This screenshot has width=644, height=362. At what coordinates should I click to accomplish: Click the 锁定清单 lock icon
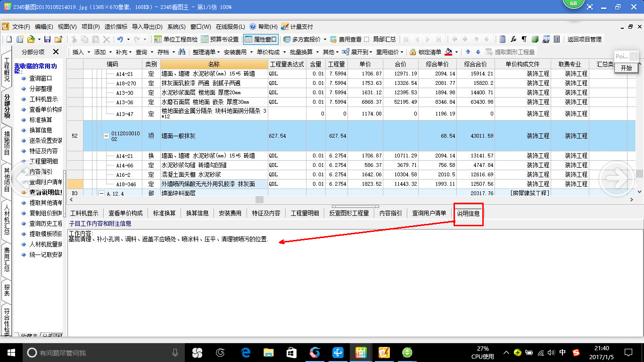(x=413, y=52)
